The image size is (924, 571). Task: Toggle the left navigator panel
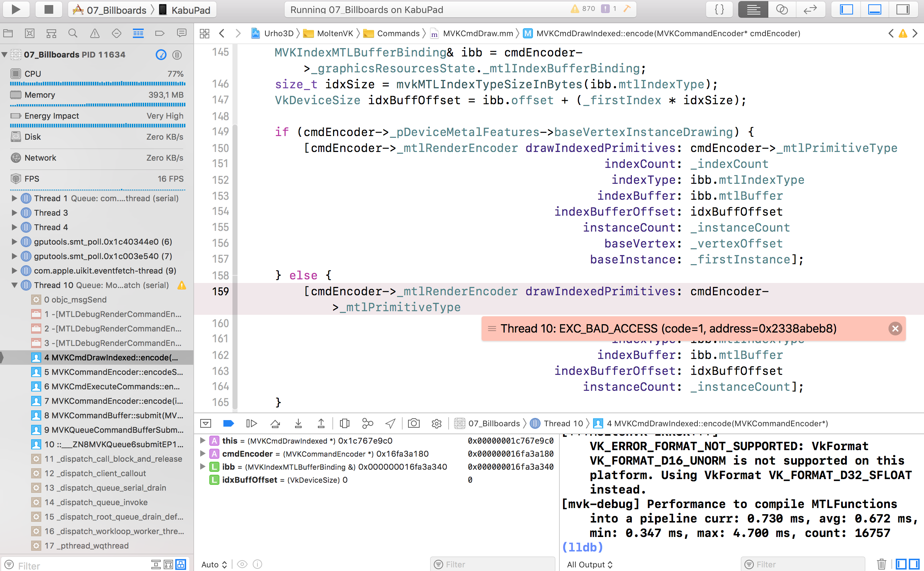click(846, 9)
